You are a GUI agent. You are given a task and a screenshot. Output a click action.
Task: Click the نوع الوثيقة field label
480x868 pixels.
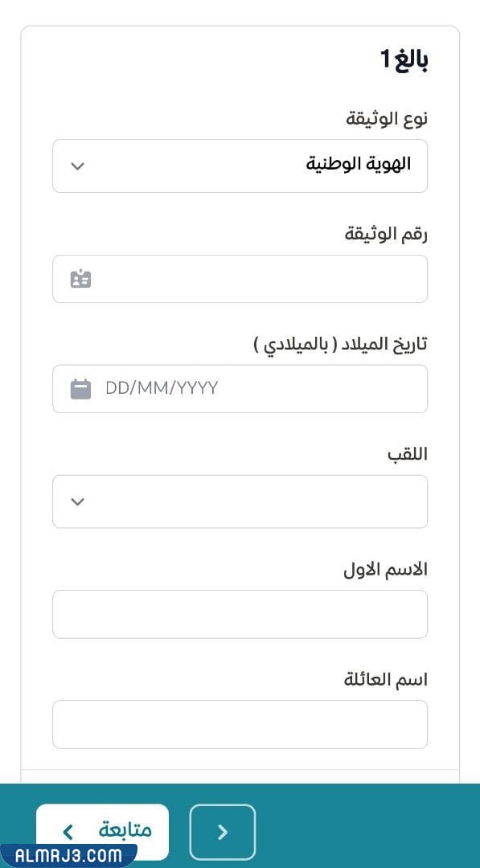tap(388, 117)
